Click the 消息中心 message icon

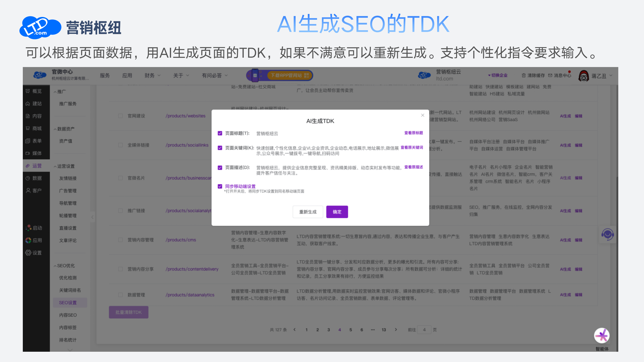click(550, 76)
